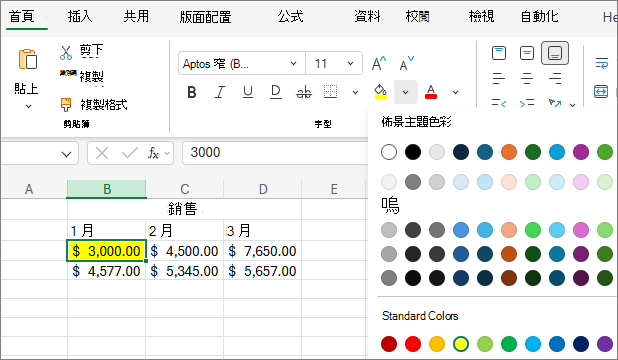Click the 複製 button label

tap(91, 76)
